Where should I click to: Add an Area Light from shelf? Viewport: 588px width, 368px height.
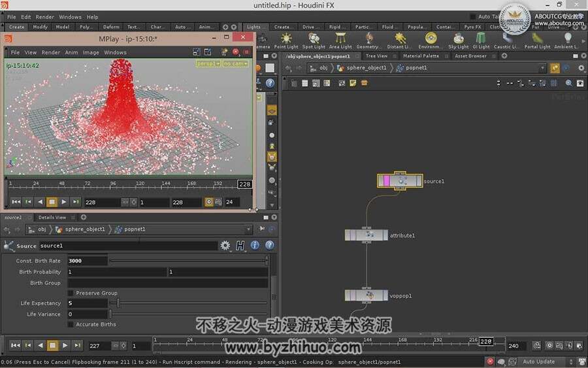pos(340,41)
